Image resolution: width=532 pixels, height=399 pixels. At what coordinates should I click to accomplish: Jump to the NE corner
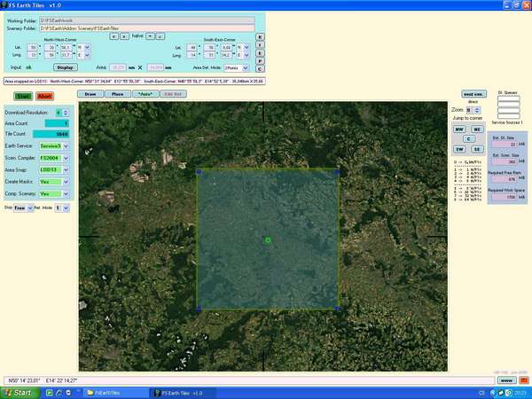[477, 129]
